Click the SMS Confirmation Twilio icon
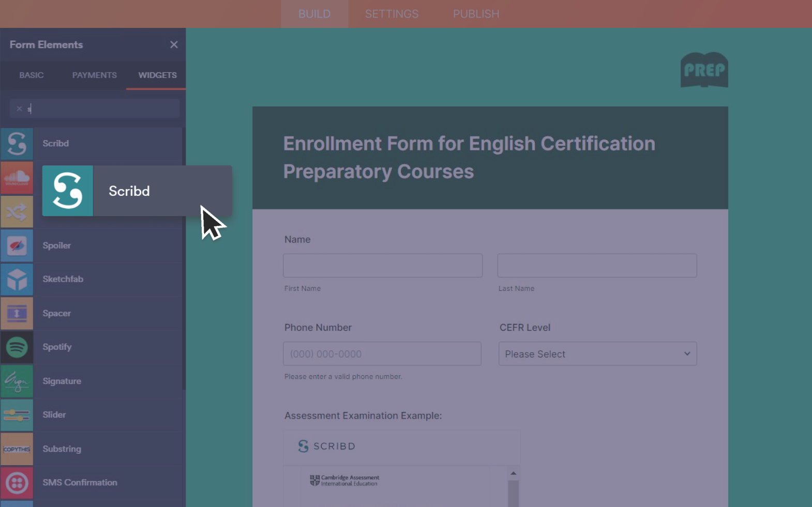 tap(17, 483)
